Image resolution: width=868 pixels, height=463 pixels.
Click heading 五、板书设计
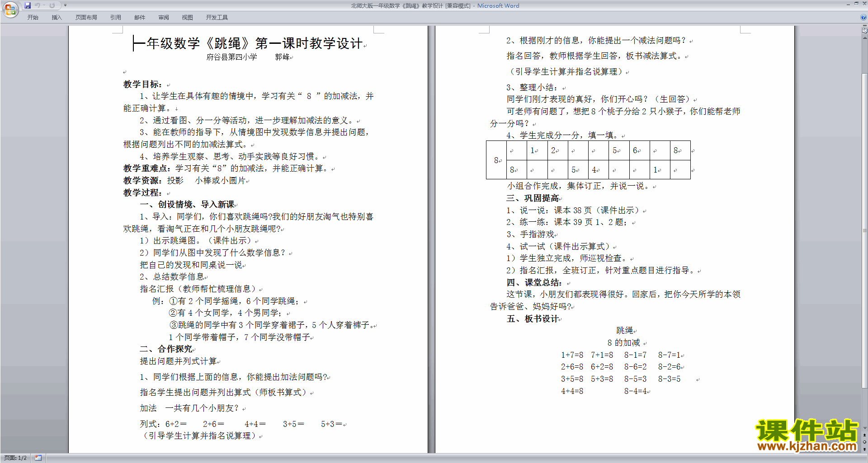tap(533, 319)
